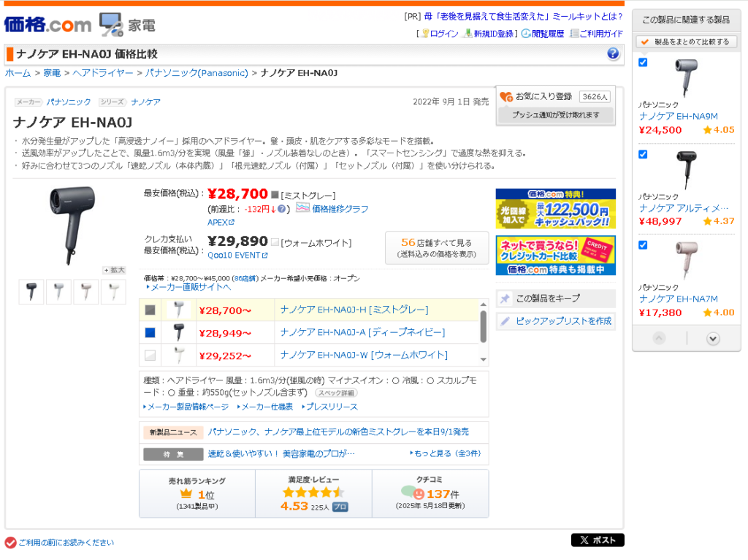Click the ご利用ガイド document icon
Viewport: 748px width, 560px height.
(x=574, y=34)
